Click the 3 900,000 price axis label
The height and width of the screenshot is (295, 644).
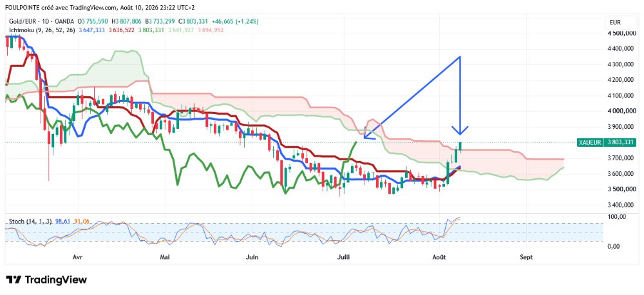621,127
